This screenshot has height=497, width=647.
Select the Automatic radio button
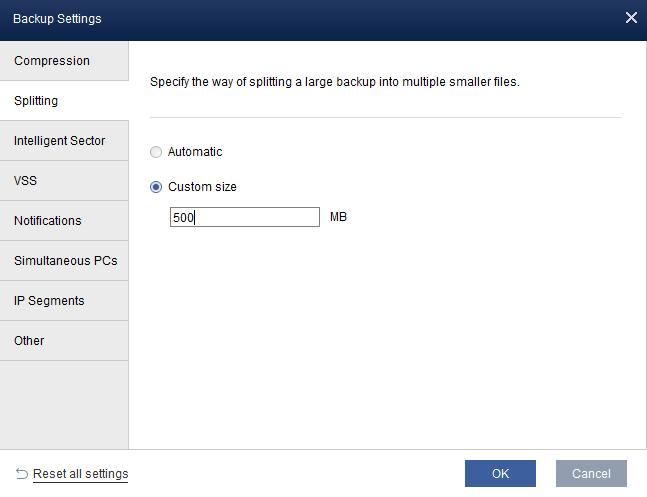[155, 152]
